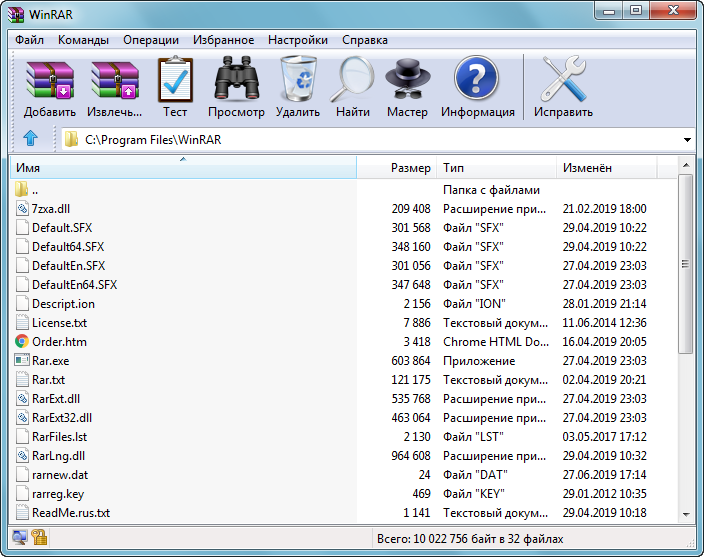Screen dimensions: 704x557
Task: Open the Файл menu
Action: pos(30,40)
